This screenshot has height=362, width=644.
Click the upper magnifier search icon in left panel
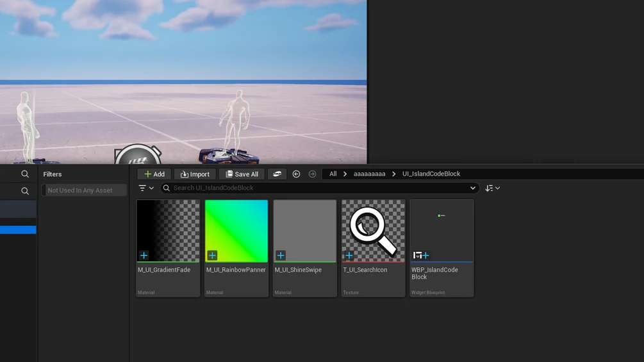point(25,174)
